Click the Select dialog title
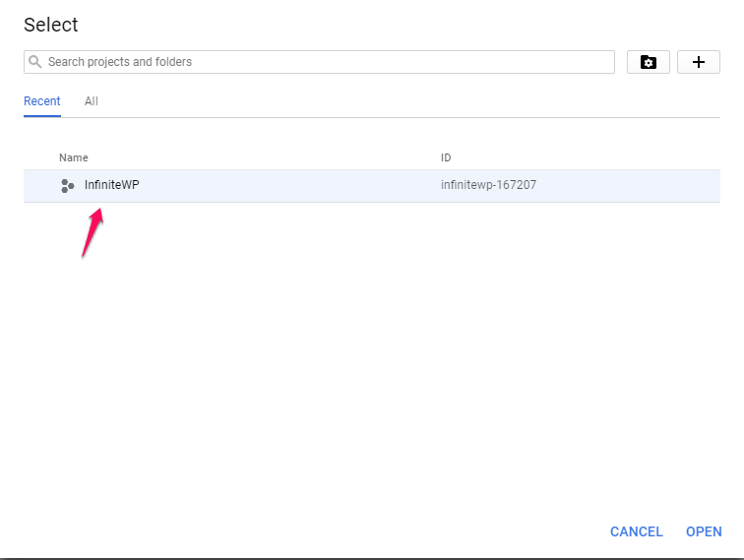Screen dimensions: 744x560 [51, 25]
